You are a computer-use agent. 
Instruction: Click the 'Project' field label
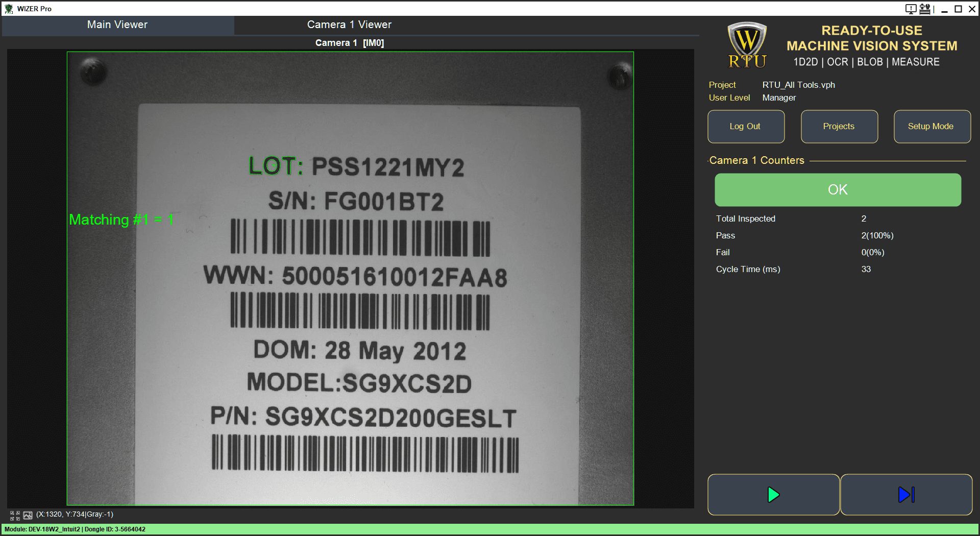coord(722,85)
